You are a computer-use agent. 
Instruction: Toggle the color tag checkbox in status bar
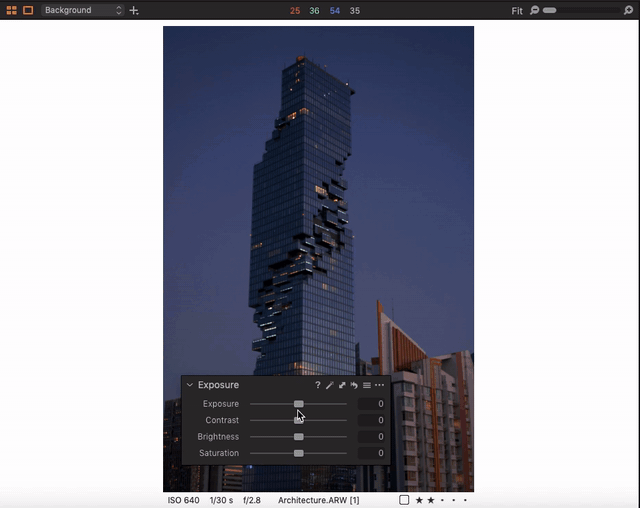pos(404,500)
